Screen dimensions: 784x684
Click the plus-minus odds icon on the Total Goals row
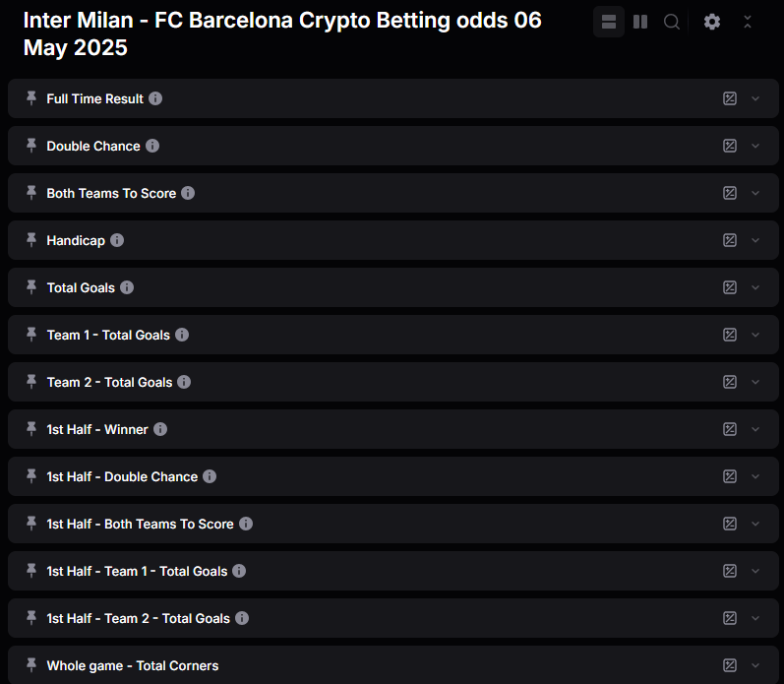[730, 287]
